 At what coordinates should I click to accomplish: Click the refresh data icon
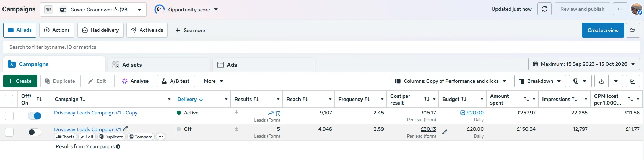click(x=545, y=9)
